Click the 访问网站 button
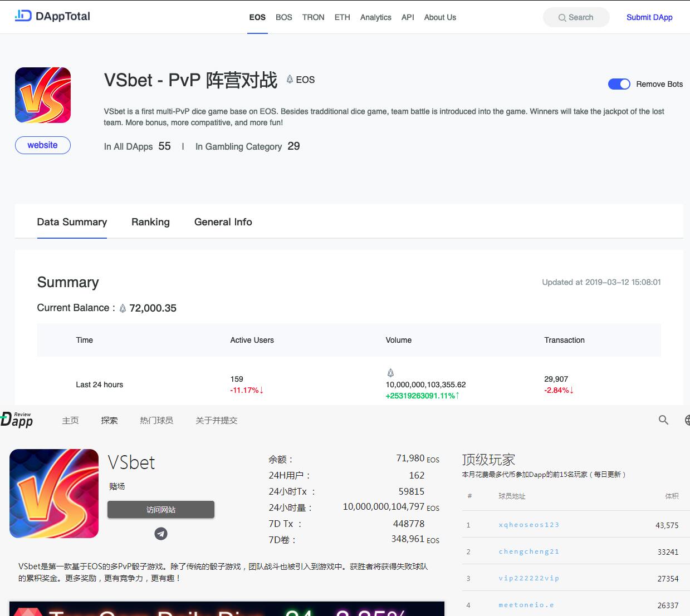This screenshot has height=616, width=690. pyautogui.click(x=161, y=510)
